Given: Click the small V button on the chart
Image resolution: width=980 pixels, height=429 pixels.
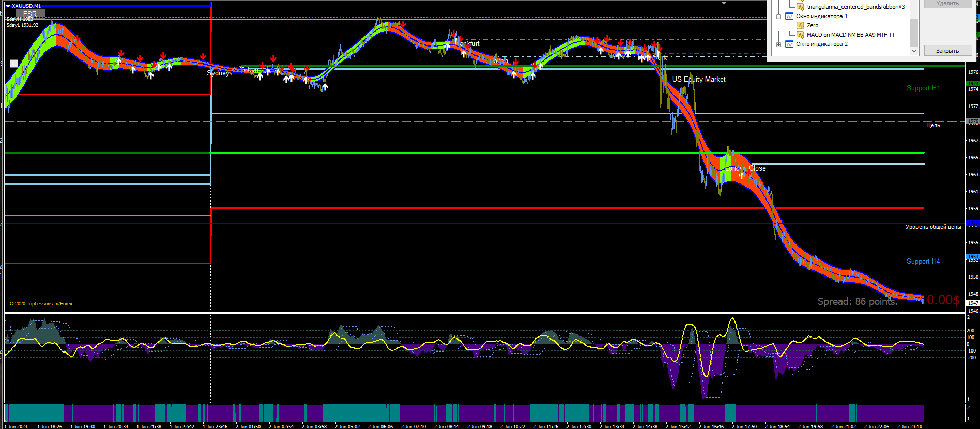Looking at the screenshot, I should pos(14,64).
